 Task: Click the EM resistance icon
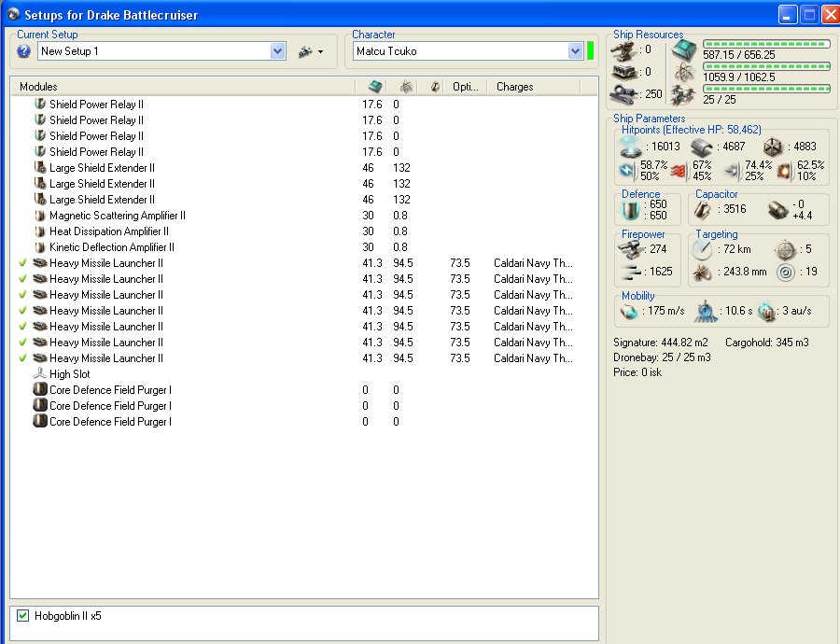click(x=626, y=171)
